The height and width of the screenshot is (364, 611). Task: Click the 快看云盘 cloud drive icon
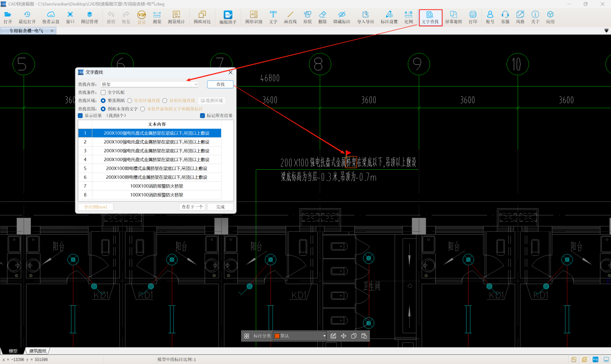click(51, 17)
